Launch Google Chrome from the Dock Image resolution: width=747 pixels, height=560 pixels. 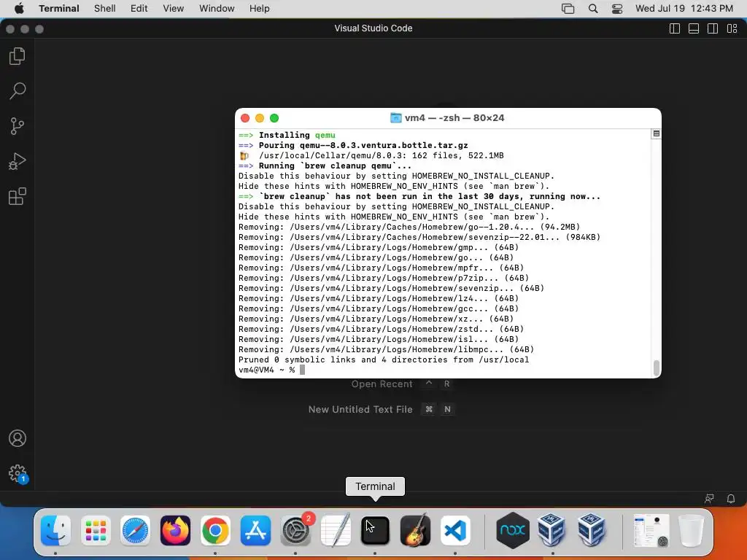(215, 530)
